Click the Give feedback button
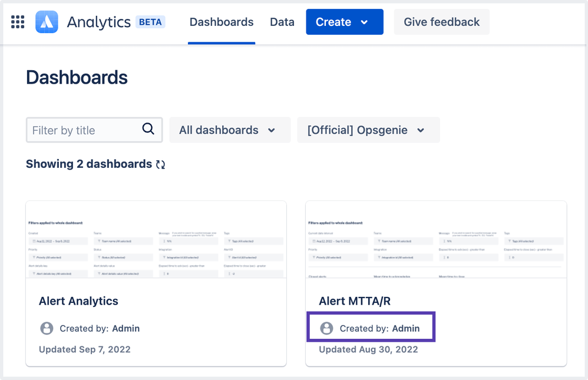 click(x=441, y=22)
